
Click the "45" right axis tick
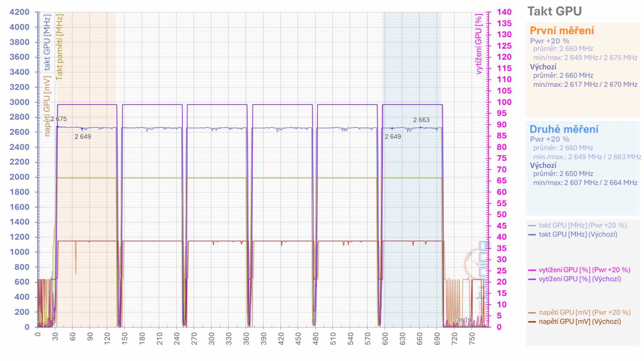[x=502, y=226]
